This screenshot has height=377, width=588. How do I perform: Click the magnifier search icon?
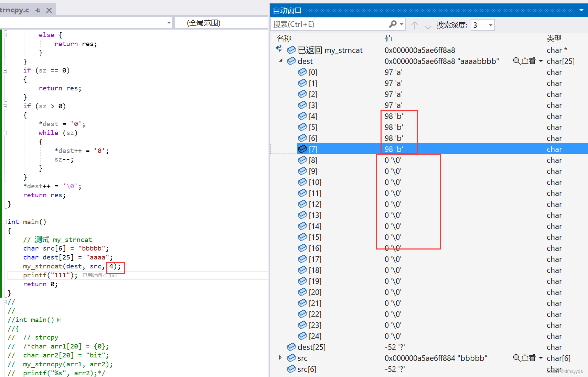point(393,24)
